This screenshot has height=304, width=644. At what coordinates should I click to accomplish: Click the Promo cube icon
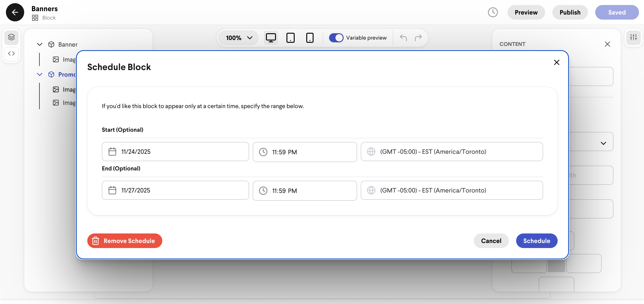click(x=51, y=74)
